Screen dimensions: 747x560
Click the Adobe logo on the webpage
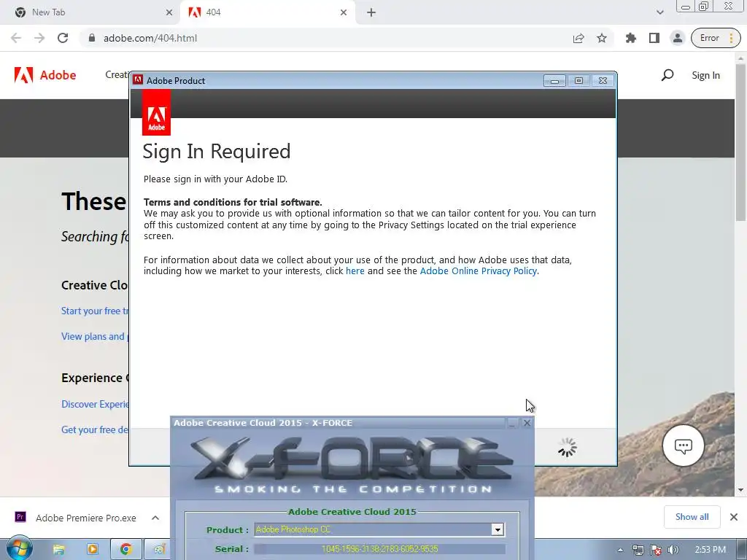(x=45, y=75)
